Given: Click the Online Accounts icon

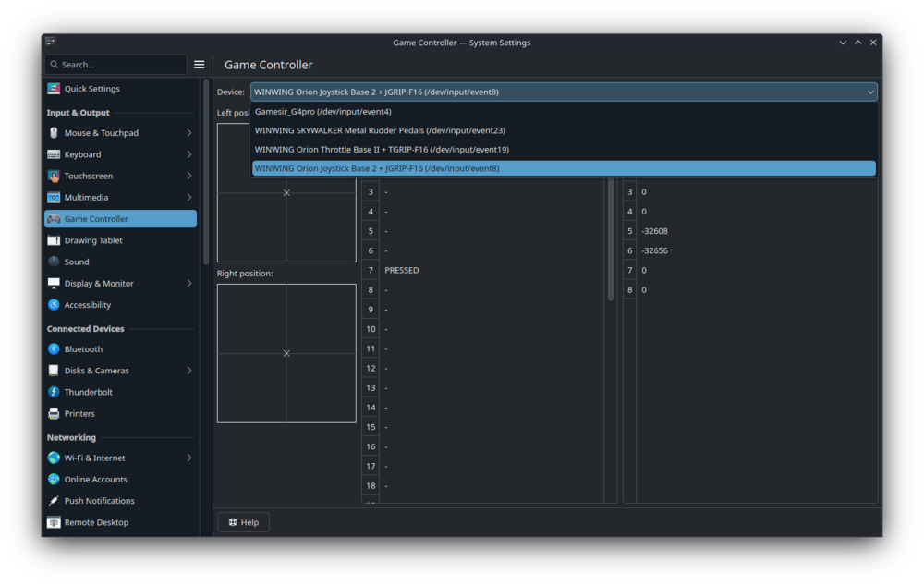Looking at the screenshot, I should click(x=54, y=480).
